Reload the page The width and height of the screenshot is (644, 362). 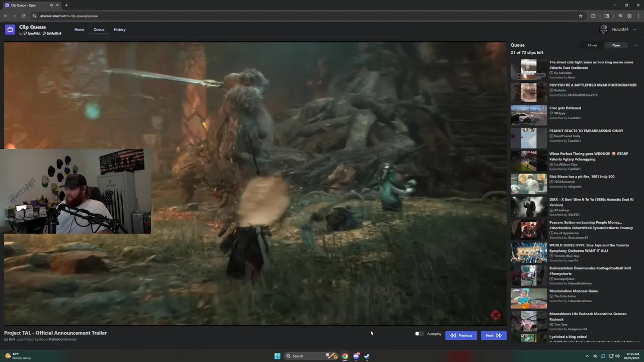(23, 16)
